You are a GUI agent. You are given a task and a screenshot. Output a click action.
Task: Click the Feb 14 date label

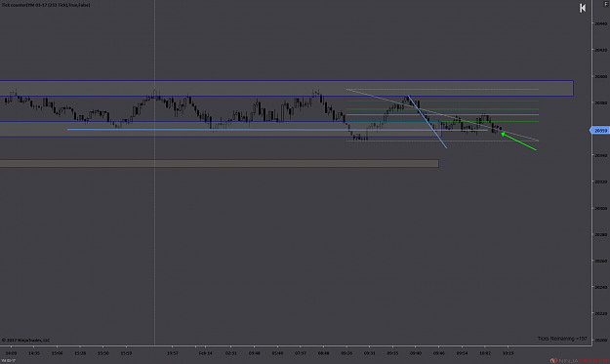coord(205,353)
